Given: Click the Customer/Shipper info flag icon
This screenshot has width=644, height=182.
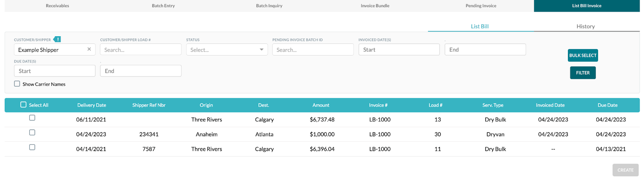Looking at the screenshot, I should pos(57,39).
